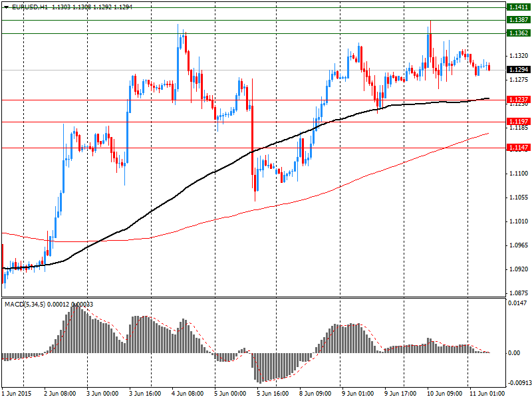
Task: Click the 9 Jun 01:00 time label
Action: pos(358,394)
